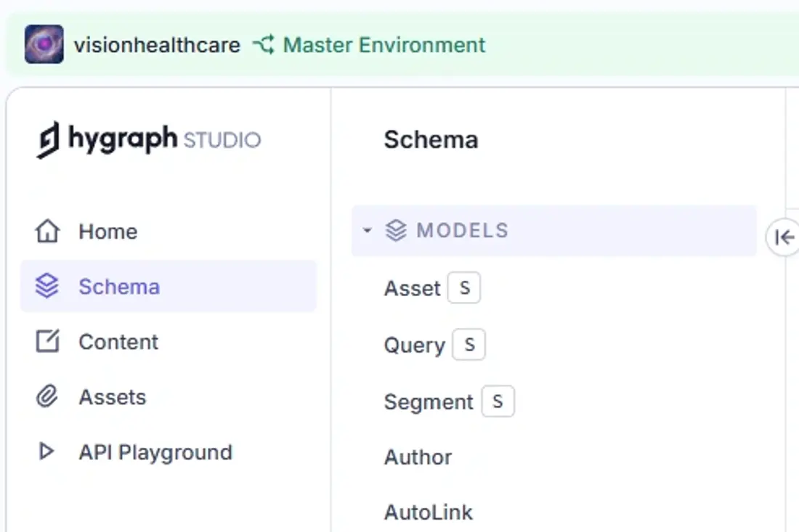Image resolution: width=799 pixels, height=532 pixels.
Task: Go to the Schema section
Action: (169, 287)
